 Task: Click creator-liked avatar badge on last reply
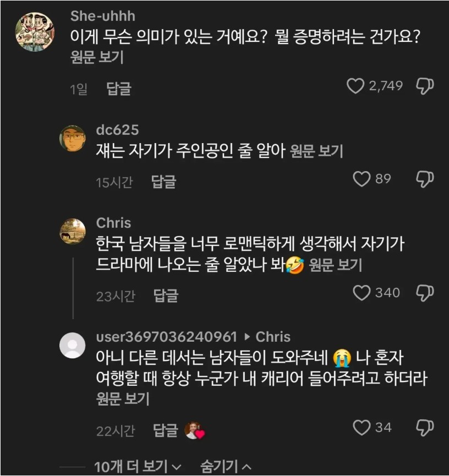click(194, 431)
